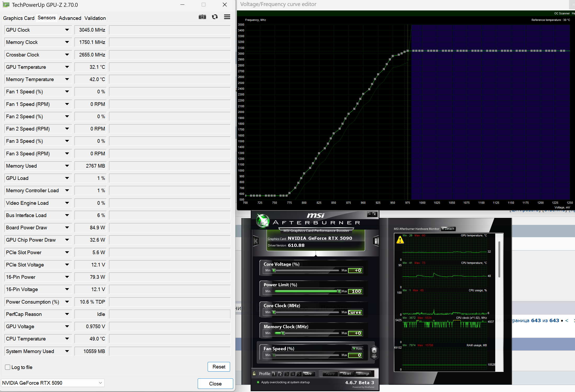Click the Power Limit slider handle

[x=339, y=291]
